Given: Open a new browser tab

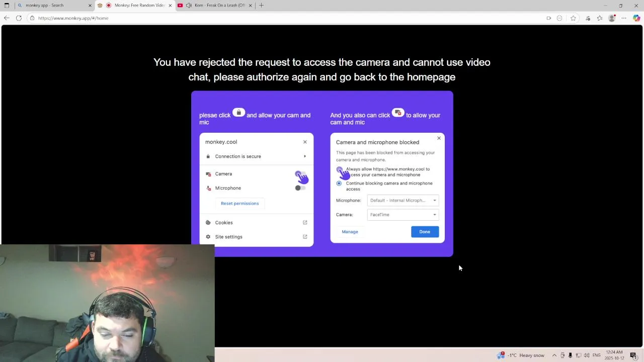Looking at the screenshot, I should pyautogui.click(x=261, y=5).
